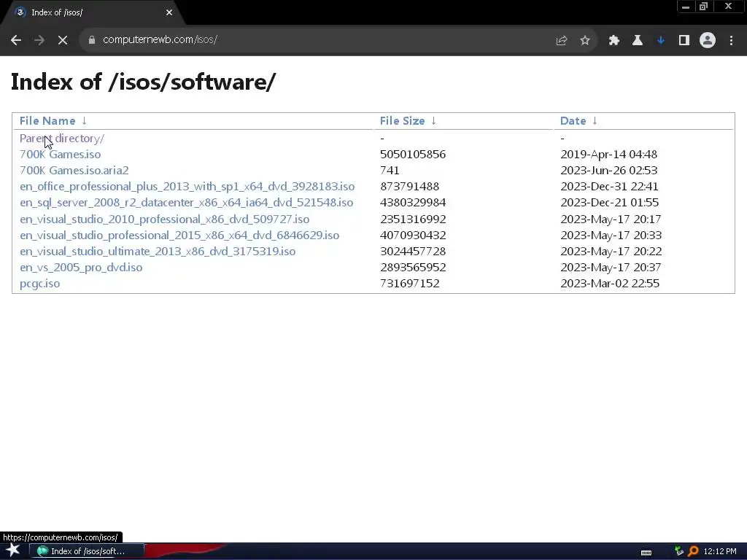Share this page icon in address bar

coord(562,41)
